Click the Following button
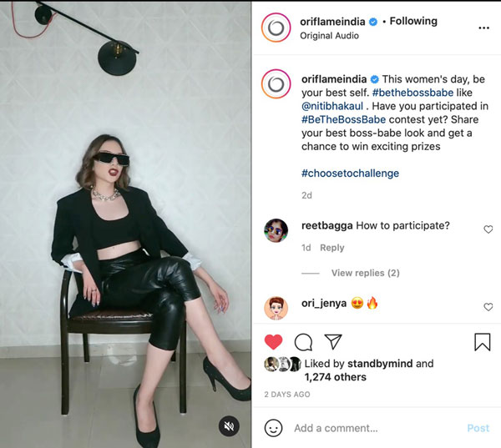501x448 pixels. click(x=412, y=21)
